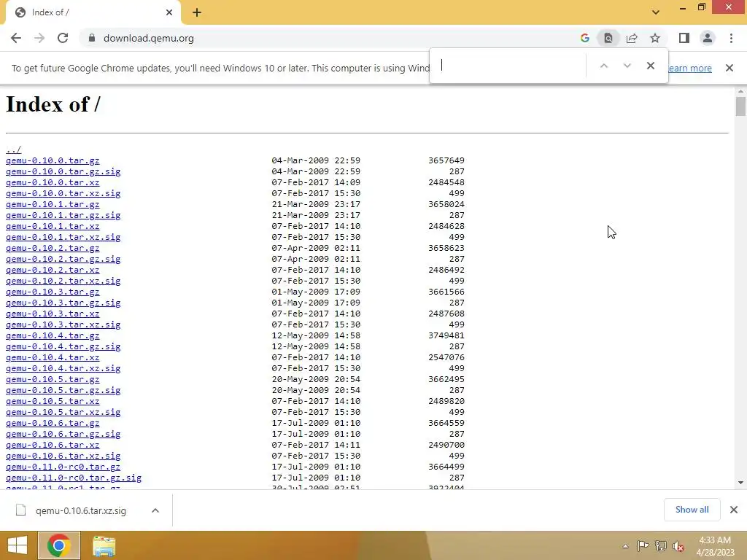Go back using the browser back arrow
The image size is (747, 560).
pyautogui.click(x=16, y=38)
